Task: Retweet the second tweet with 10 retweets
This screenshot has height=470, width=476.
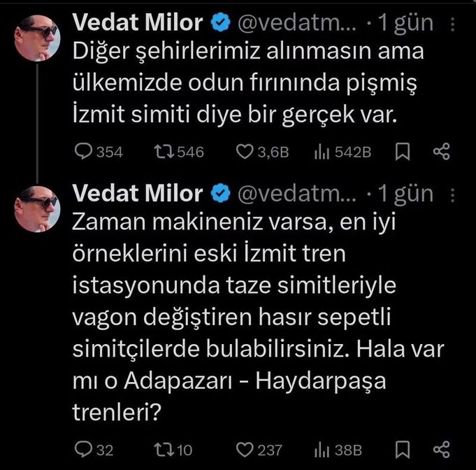Action: [x=161, y=449]
